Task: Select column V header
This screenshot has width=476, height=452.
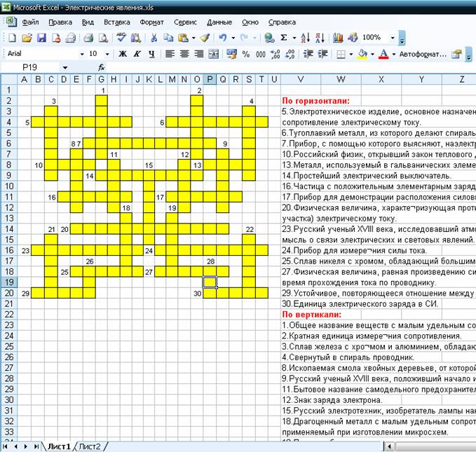Action: pos(301,79)
